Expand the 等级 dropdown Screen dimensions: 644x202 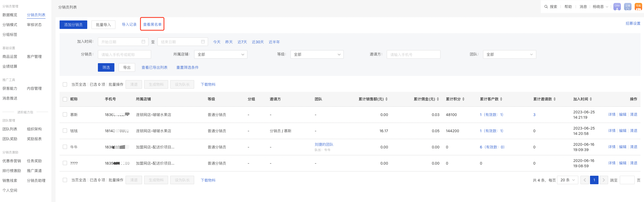(x=317, y=54)
